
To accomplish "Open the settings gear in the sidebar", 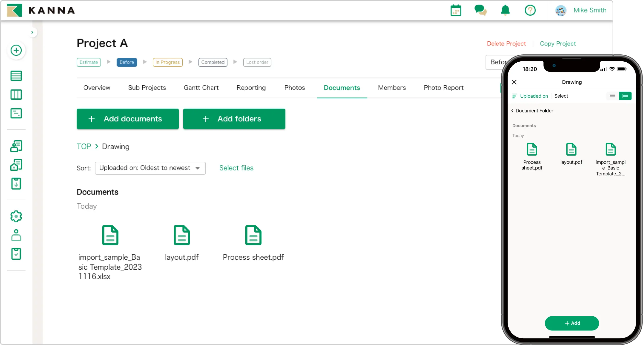I will click(16, 216).
